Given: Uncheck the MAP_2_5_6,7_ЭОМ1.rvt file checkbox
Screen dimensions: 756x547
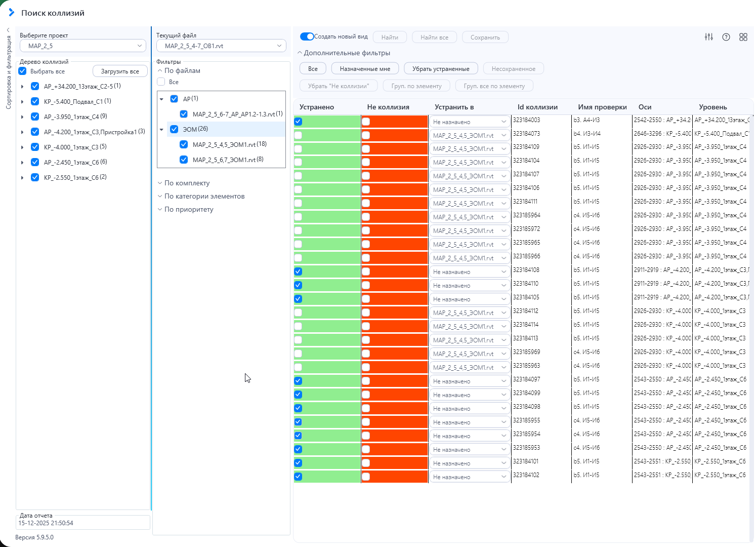Looking at the screenshot, I should click(x=184, y=160).
